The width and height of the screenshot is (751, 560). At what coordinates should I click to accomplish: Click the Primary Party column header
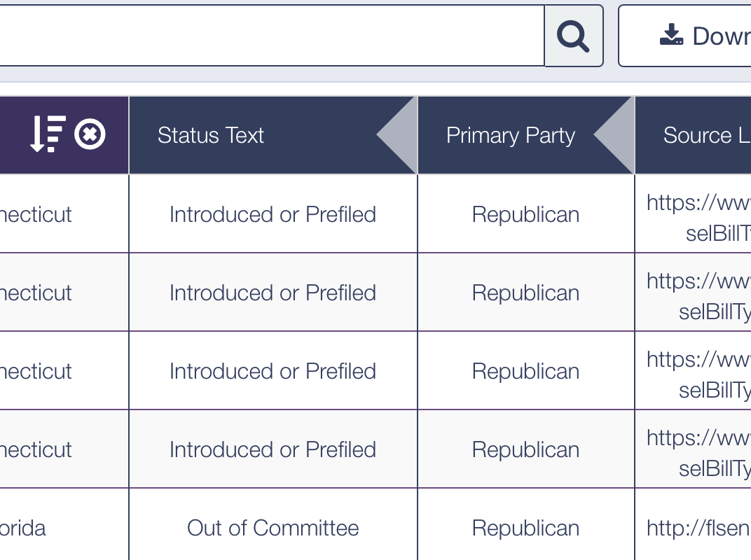(511, 134)
